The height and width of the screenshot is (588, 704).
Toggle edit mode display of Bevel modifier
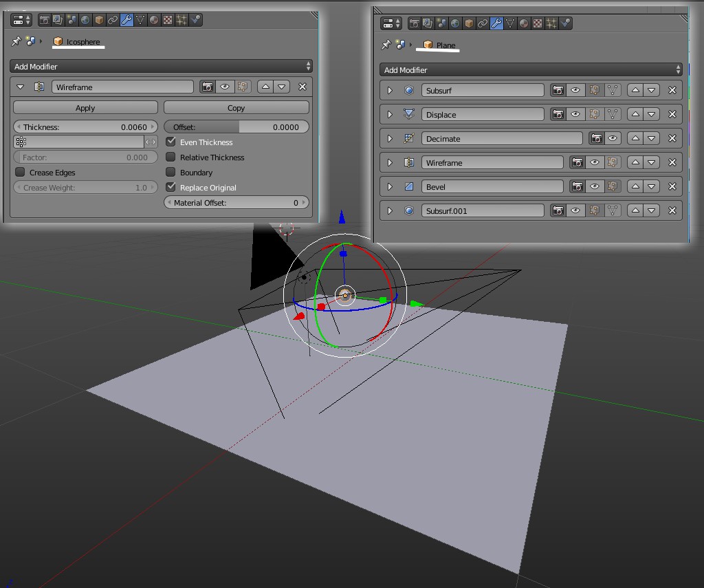[x=613, y=186]
